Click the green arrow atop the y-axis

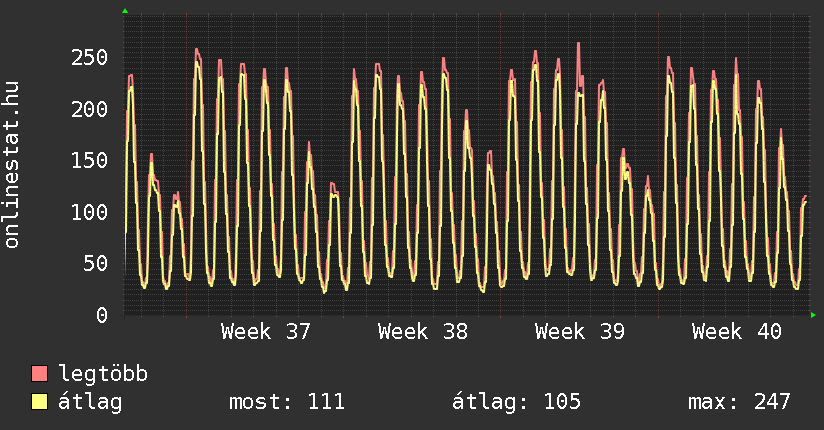125,11
